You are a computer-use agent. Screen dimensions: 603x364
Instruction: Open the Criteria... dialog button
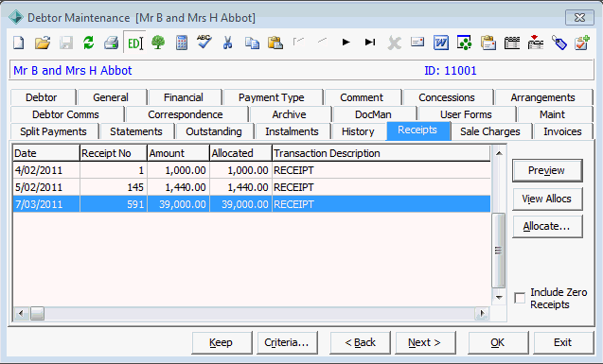287,342
